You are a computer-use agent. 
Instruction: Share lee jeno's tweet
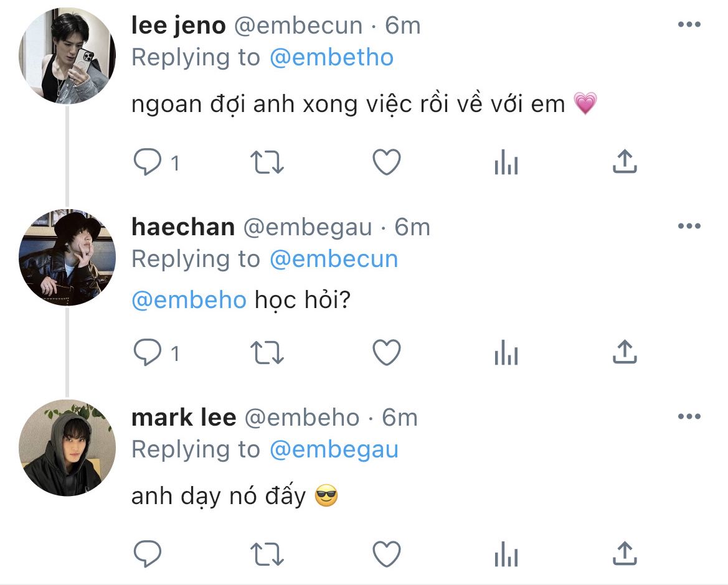click(624, 162)
